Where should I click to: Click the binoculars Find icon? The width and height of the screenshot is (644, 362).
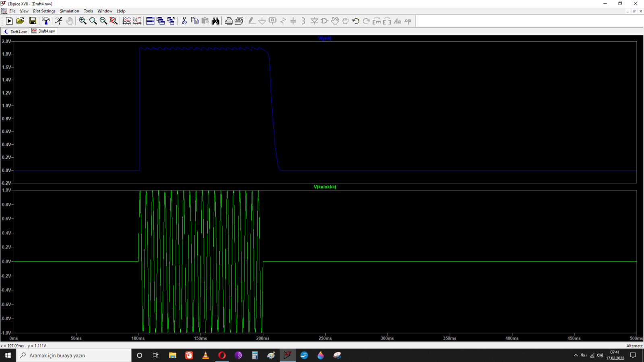click(216, 21)
